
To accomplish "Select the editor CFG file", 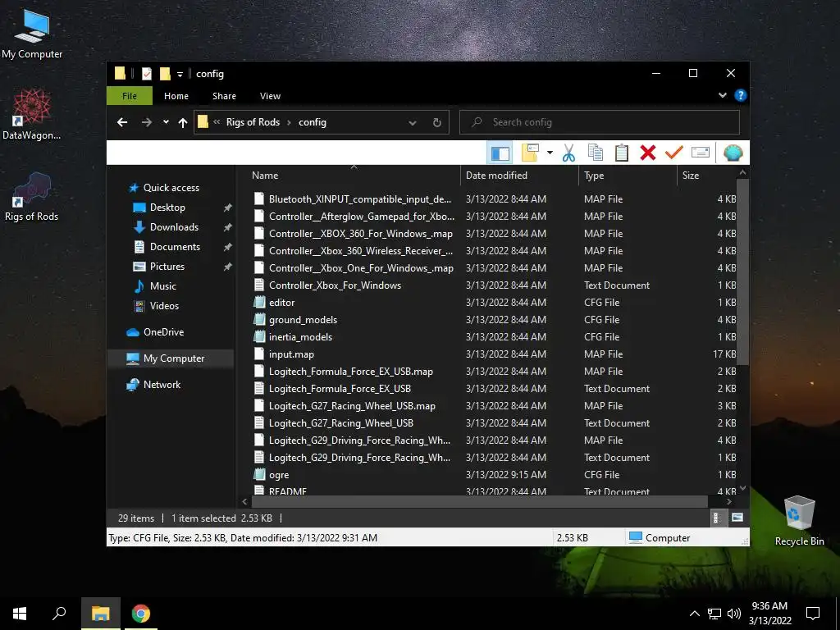I will pos(282,303).
